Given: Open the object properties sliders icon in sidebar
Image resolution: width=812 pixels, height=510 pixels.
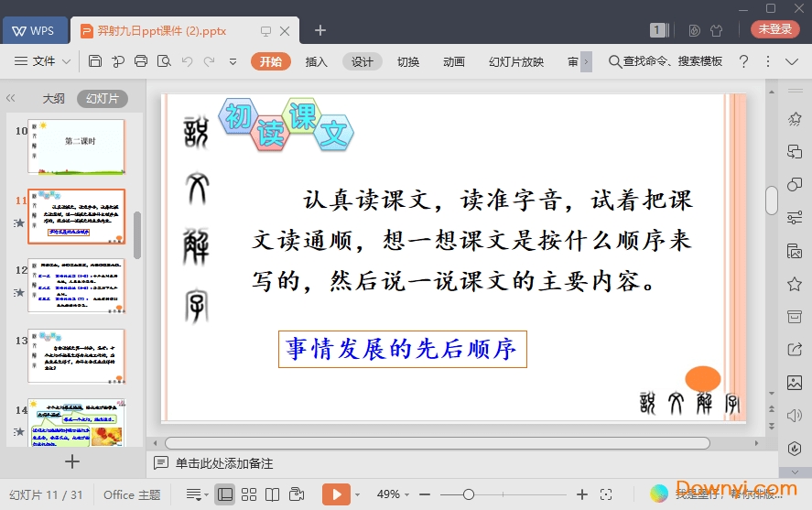Looking at the screenshot, I should coord(795,218).
